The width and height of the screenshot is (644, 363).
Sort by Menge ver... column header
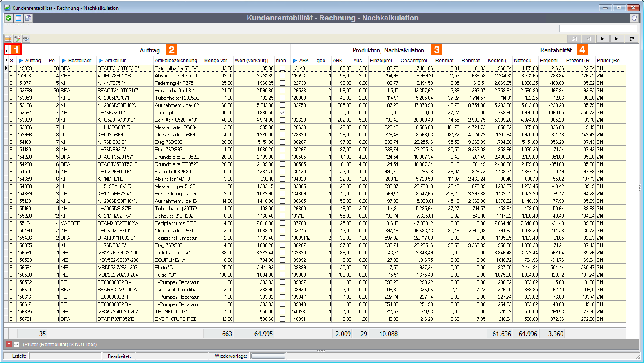[217, 61]
